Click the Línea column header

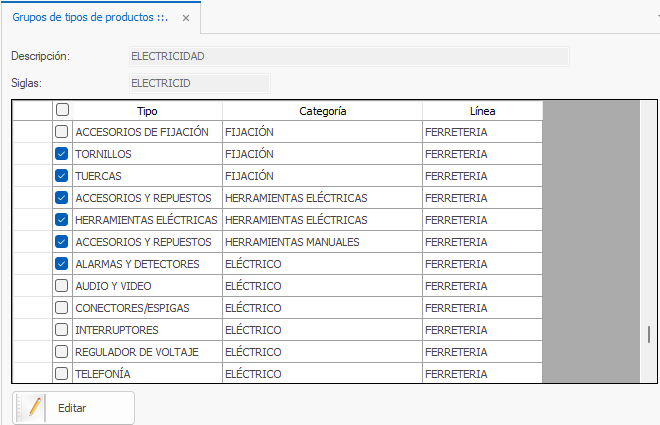click(482, 111)
